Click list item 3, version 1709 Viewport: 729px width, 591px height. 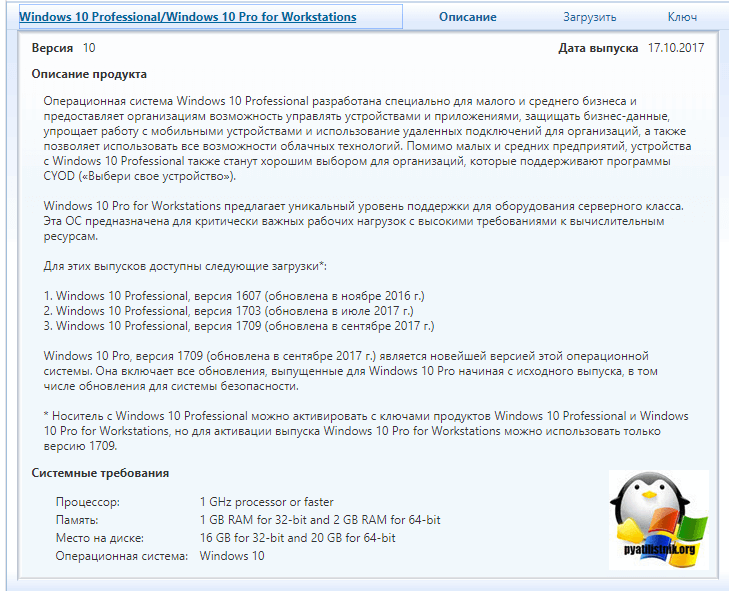[239, 326]
